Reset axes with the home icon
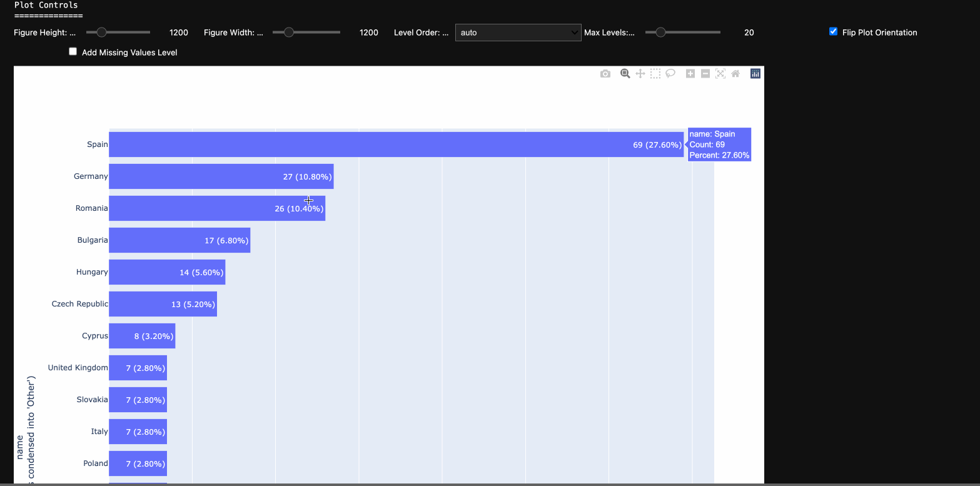Screen dimensions: 980x486 (x=735, y=74)
